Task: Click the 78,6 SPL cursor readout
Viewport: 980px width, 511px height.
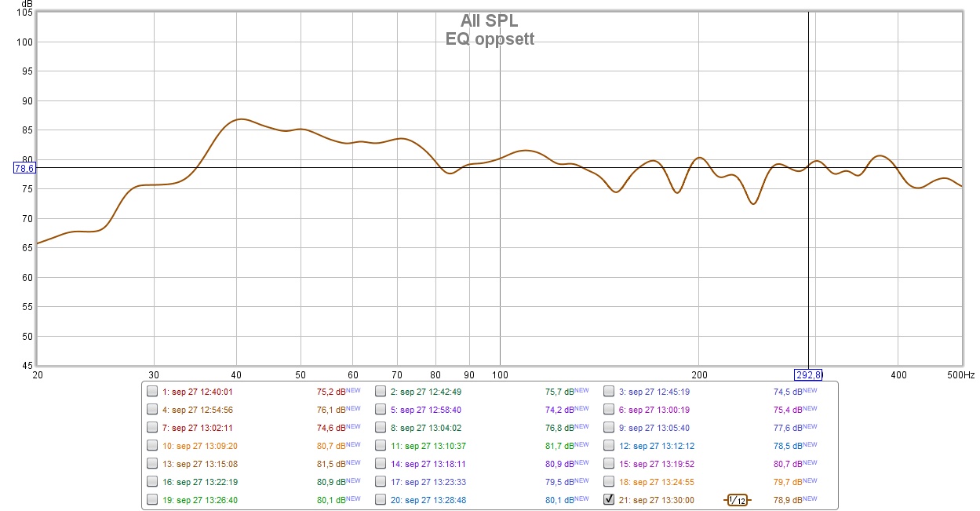Action: click(24, 167)
